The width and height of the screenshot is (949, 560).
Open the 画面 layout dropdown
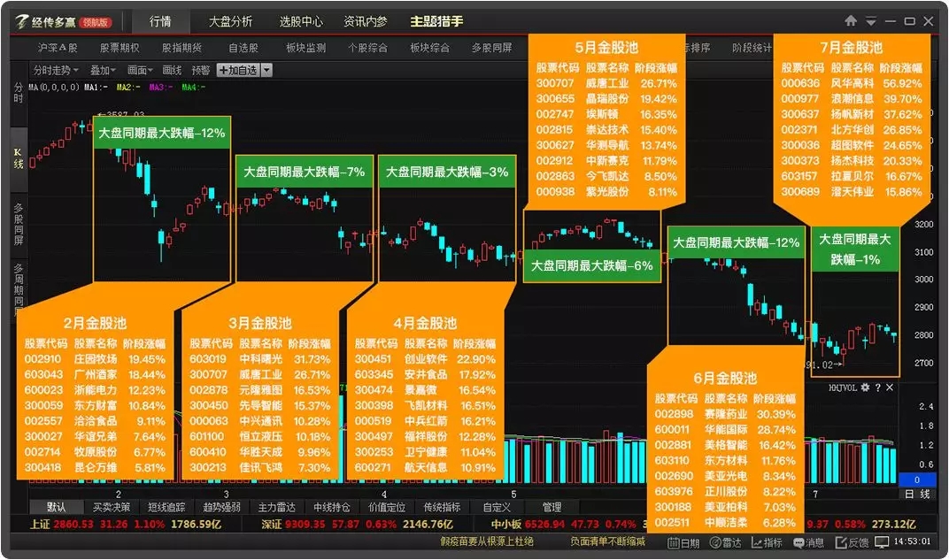click(140, 70)
